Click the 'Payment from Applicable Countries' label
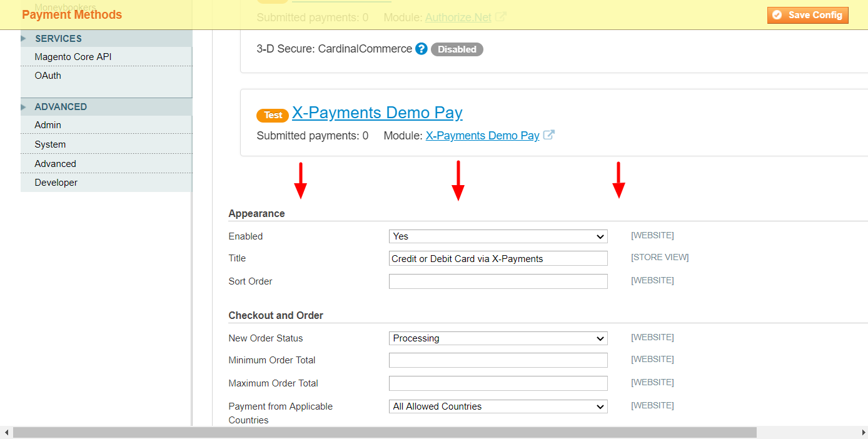This screenshot has height=439, width=868. pos(281,413)
